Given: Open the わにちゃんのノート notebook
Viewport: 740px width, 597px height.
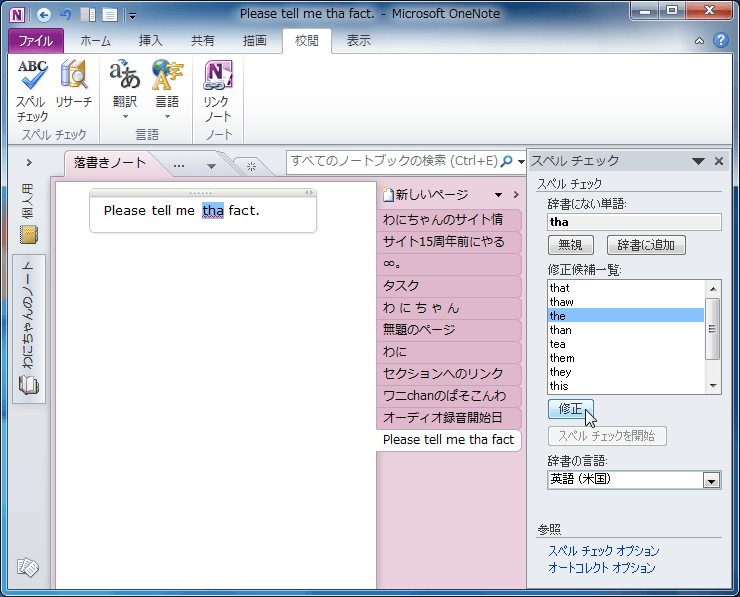Looking at the screenshot, I should [x=29, y=329].
